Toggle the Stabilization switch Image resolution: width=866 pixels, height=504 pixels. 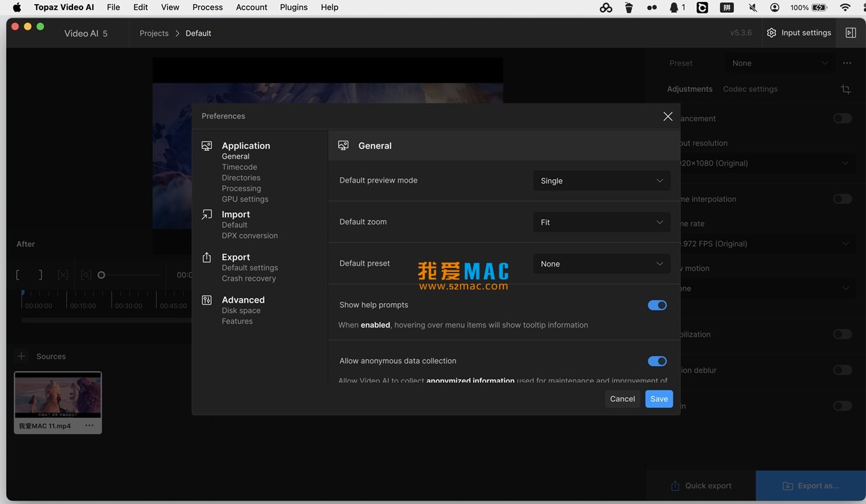(842, 334)
